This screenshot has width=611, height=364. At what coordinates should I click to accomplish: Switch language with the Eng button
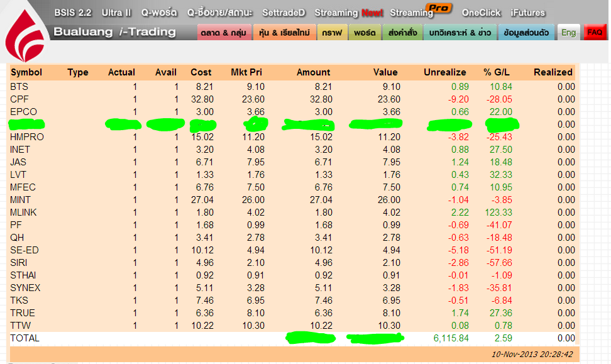tap(568, 32)
